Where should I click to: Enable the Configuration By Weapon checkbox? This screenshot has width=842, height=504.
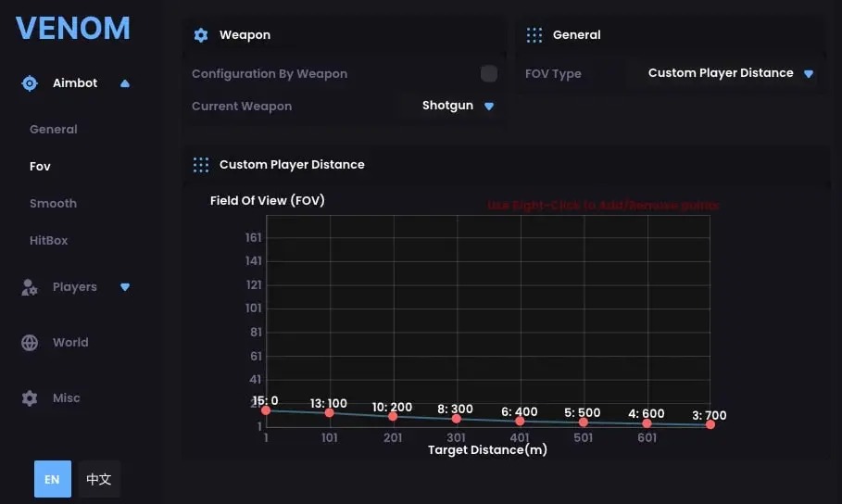pos(489,73)
